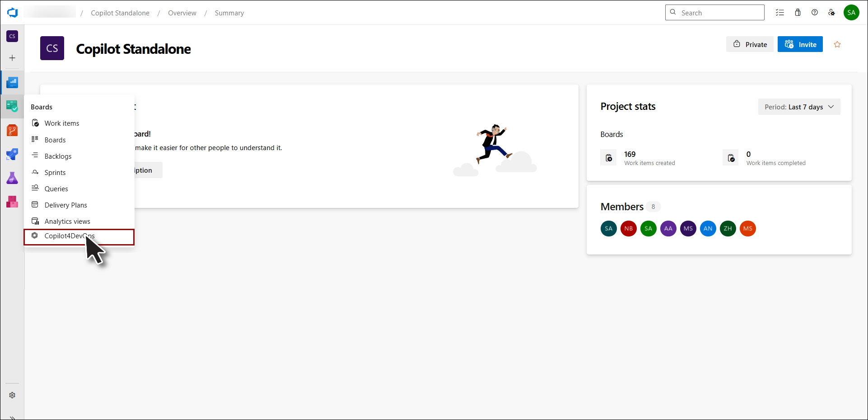Click the Private visibility button

[749, 44]
